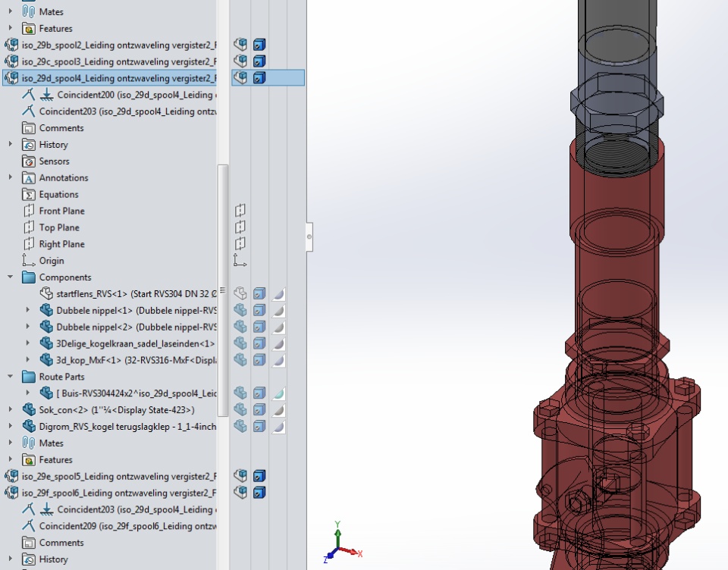Expand 3Delige_kogelkraan_sadel_laseinden<1> component
The width and height of the screenshot is (728, 570).
pyautogui.click(x=28, y=343)
